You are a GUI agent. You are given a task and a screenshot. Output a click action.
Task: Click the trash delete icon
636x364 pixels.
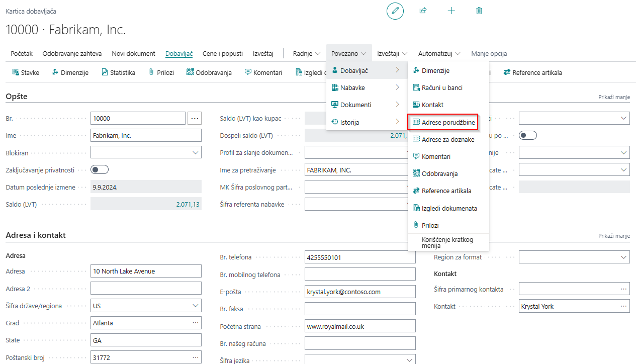(479, 11)
